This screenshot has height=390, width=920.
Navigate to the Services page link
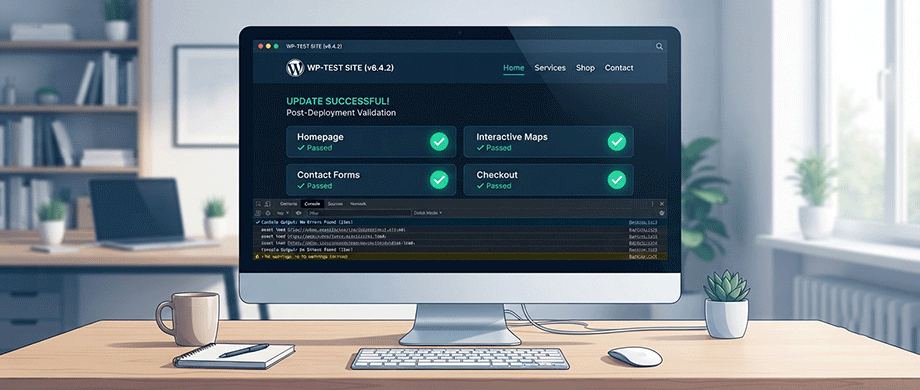(x=550, y=68)
